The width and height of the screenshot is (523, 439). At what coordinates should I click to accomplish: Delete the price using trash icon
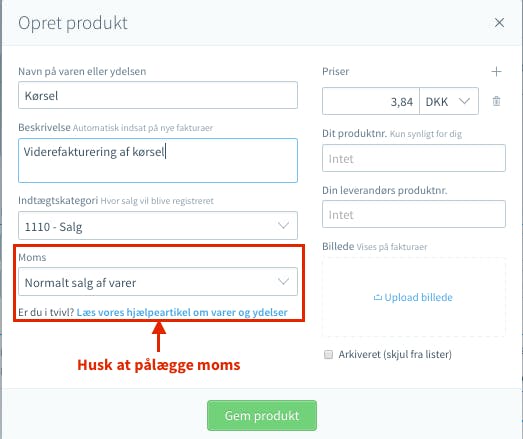click(496, 101)
